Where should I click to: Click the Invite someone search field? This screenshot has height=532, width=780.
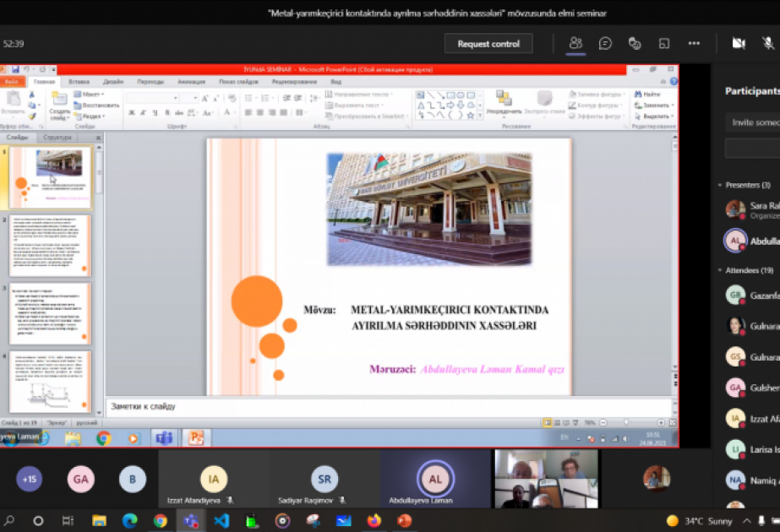pyautogui.click(x=753, y=122)
